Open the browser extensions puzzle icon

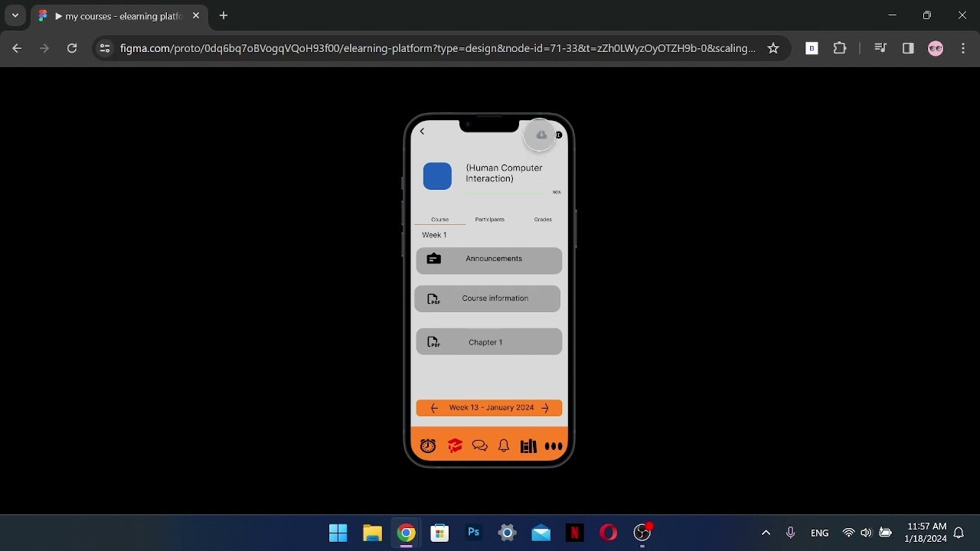coord(840,48)
